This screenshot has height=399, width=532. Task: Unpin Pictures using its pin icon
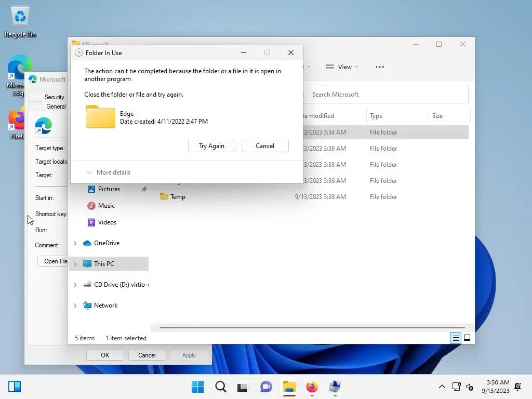click(x=144, y=189)
